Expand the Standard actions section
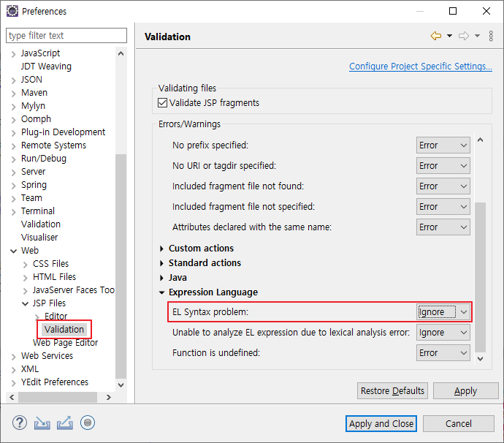Viewport: 504px width, 443px height. (162, 263)
